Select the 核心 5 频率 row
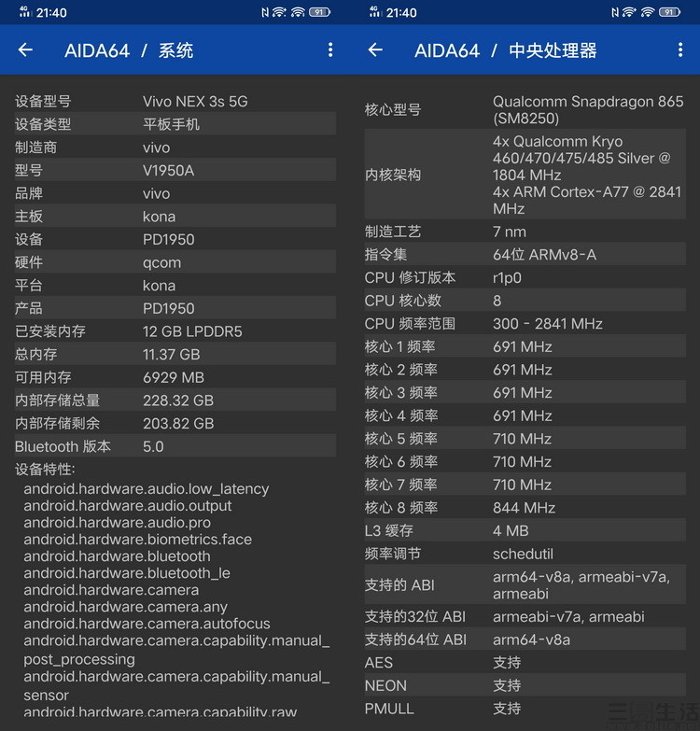This screenshot has width=700, height=731. pyautogui.click(x=525, y=438)
